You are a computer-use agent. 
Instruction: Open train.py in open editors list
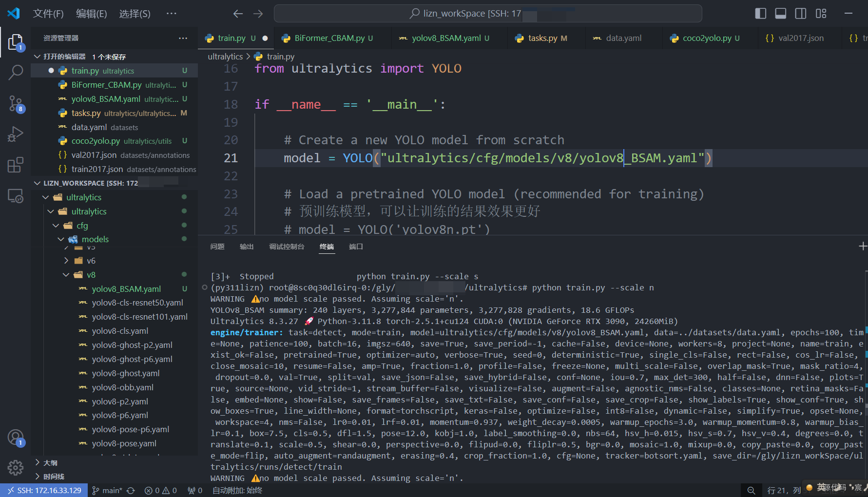pyautogui.click(x=114, y=71)
